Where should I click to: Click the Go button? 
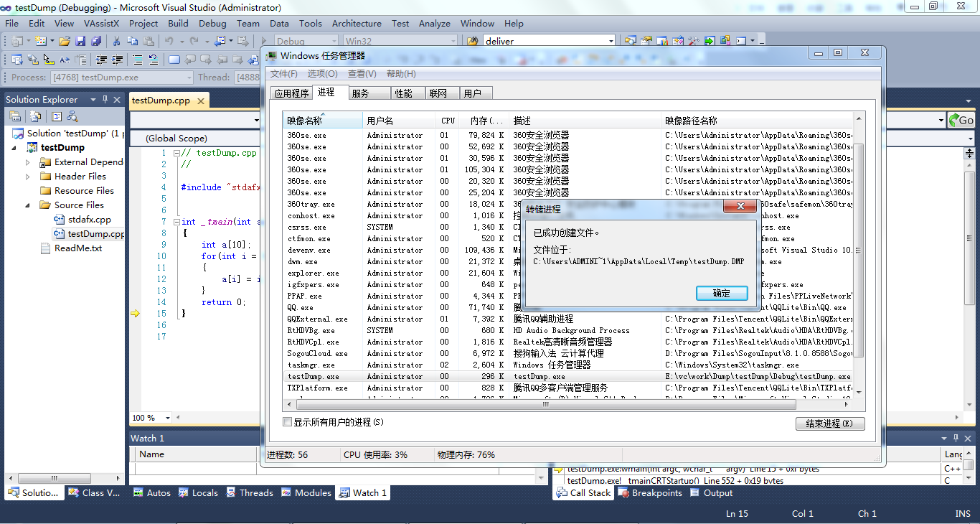click(x=961, y=120)
